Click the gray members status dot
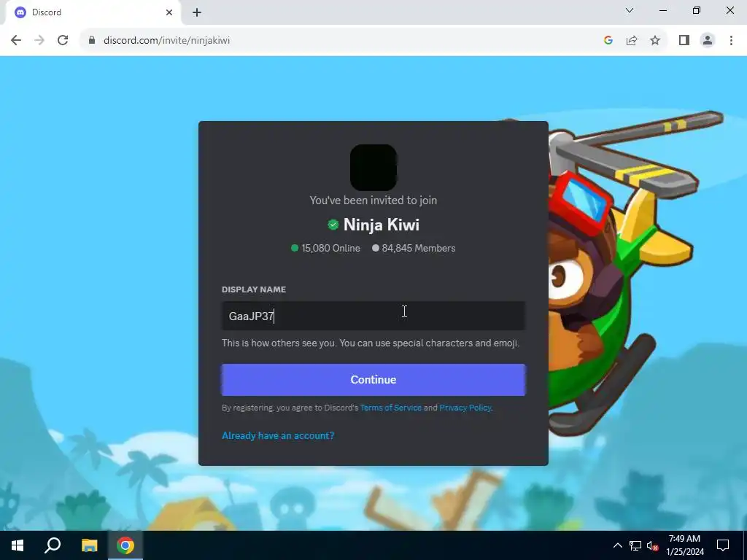Screen dimensions: 747x560 tap(376, 248)
